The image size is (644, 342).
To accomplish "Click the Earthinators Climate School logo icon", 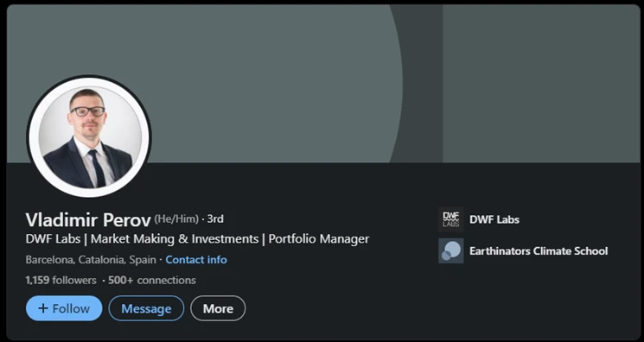I will point(451,250).
